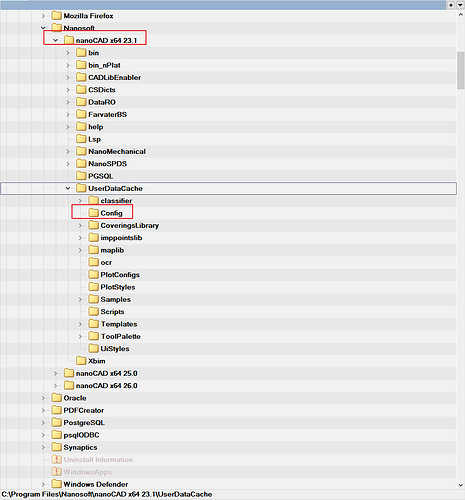Click the Scripts folder icon
Image resolution: width=465 pixels, height=500 pixels.
94,312
